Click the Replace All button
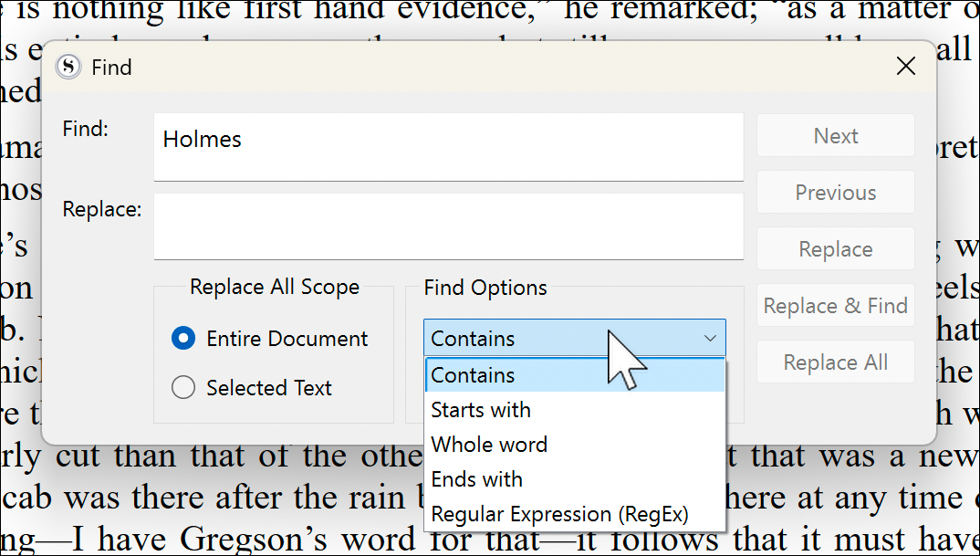980x556 pixels. click(x=835, y=362)
